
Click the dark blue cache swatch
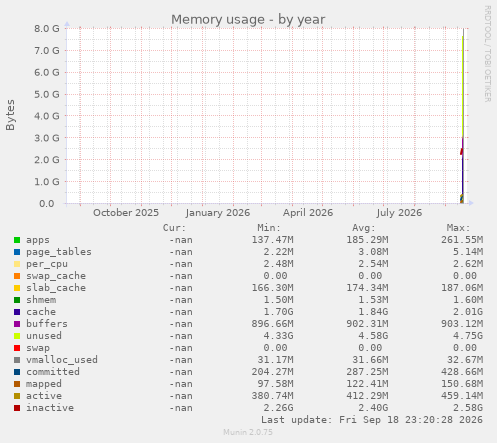[17, 312]
